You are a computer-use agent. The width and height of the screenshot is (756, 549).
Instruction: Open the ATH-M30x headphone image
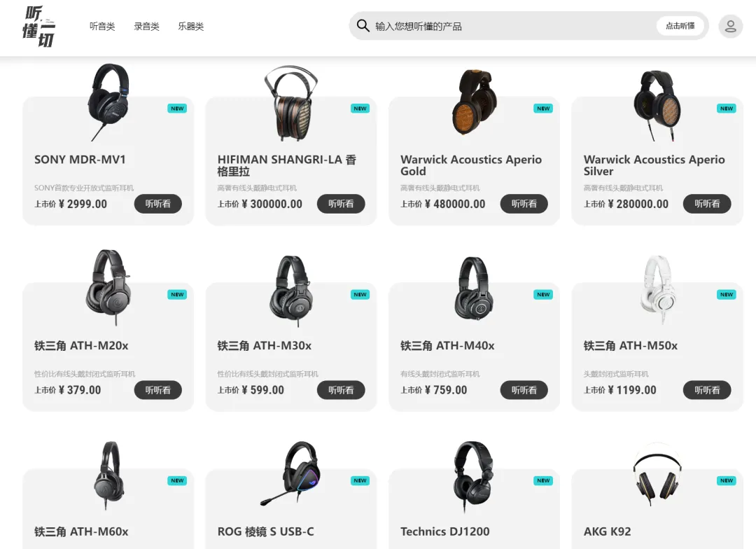(x=291, y=291)
